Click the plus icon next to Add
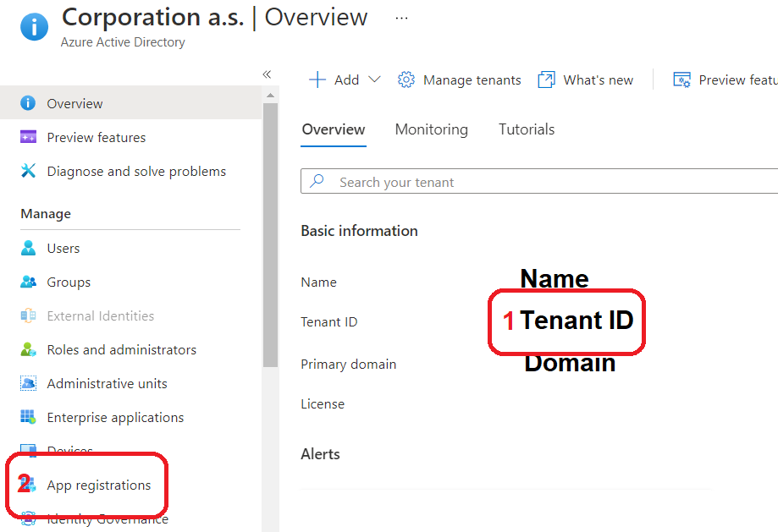778x532 pixels. coord(317,80)
